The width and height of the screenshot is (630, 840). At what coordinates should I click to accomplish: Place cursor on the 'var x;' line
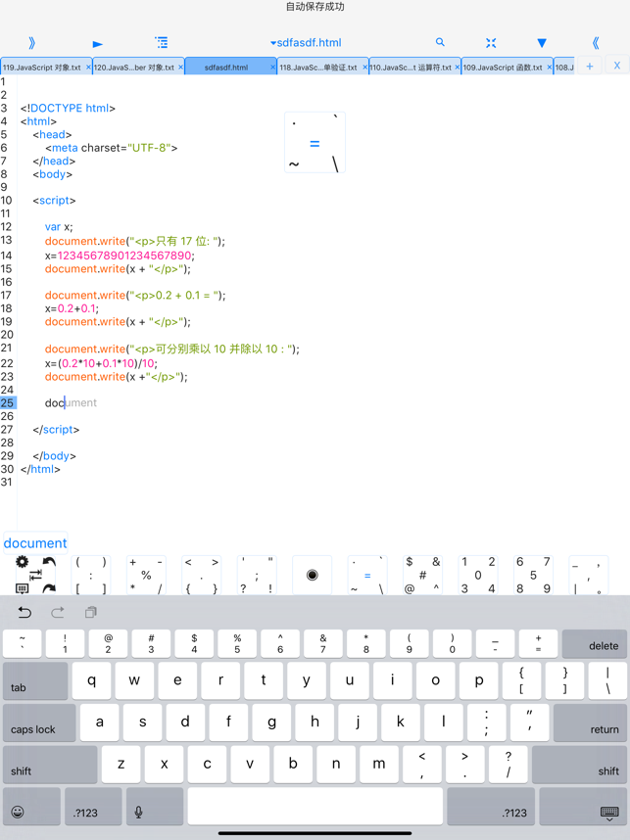(59, 227)
